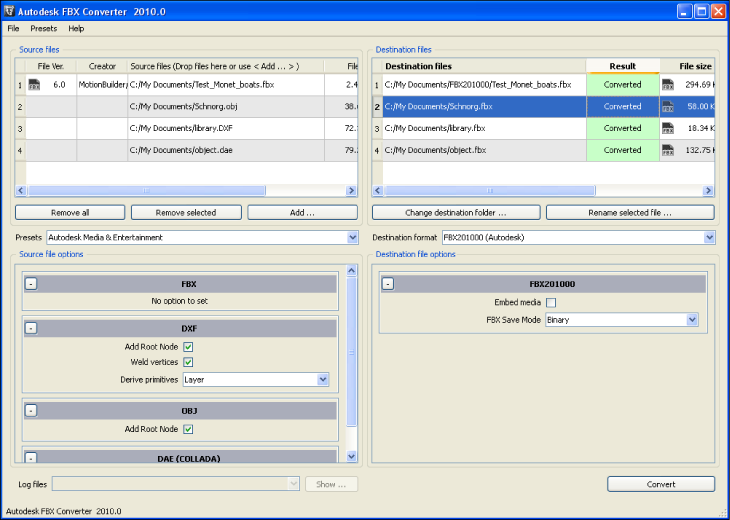The width and height of the screenshot is (730, 520).
Task: Click source file options vertical scrollbar thumb
Action: coord(352,352)
